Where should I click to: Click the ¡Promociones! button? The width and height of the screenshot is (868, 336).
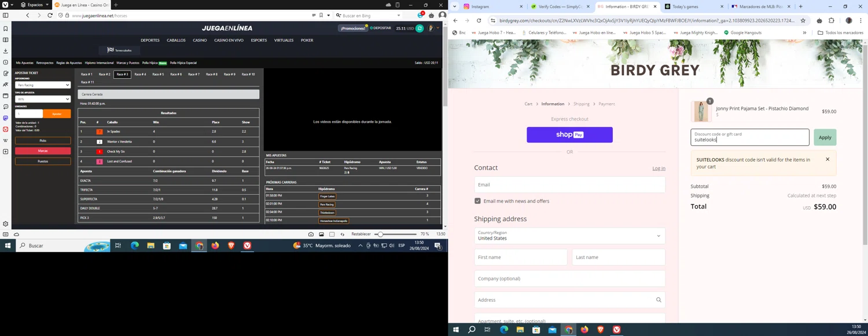pos(353,28)
